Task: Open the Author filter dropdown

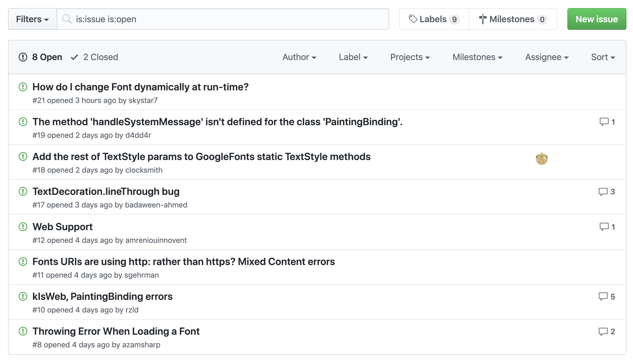Action: pos(299,57)
